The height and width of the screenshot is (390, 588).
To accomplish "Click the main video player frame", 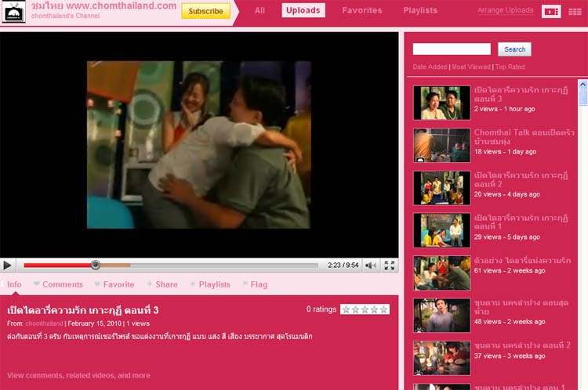I will point(199,145).
